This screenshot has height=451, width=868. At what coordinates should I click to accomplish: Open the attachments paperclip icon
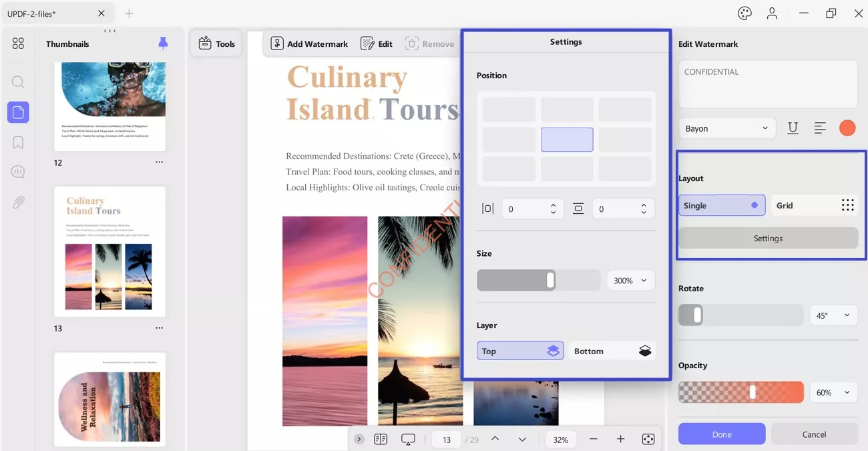point(18,202)
